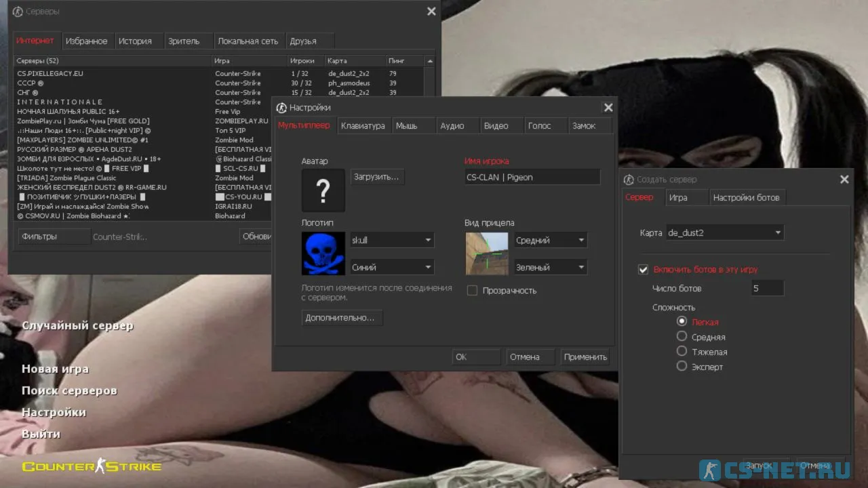Viewport: 868px width, 488px height.
Task: Open the Карта de_dust2 dropdown
Action: (724, 232)
